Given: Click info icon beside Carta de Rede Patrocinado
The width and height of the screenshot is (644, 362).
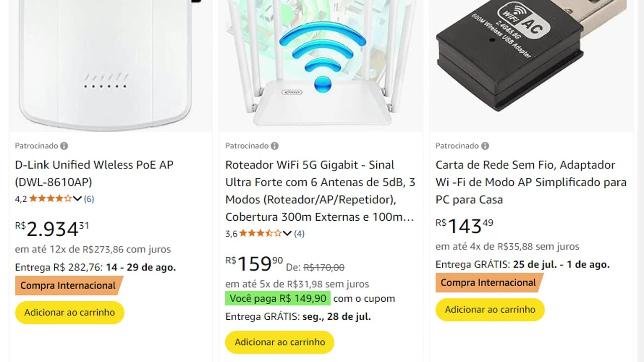Looking at the screenshot, I should pyautogui.click(x=485, y=146).
